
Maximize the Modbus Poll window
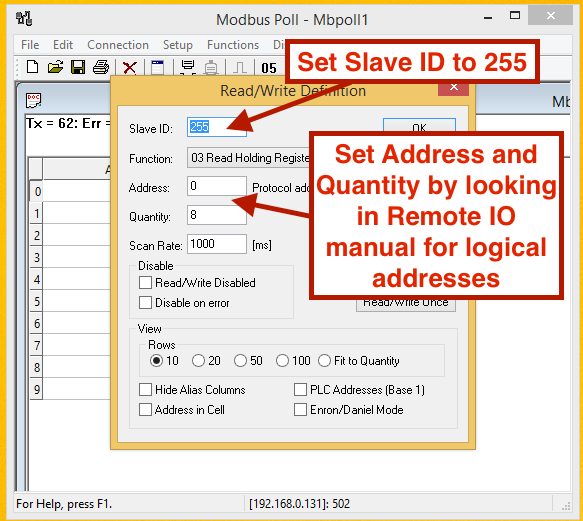[x=515, y=16]
